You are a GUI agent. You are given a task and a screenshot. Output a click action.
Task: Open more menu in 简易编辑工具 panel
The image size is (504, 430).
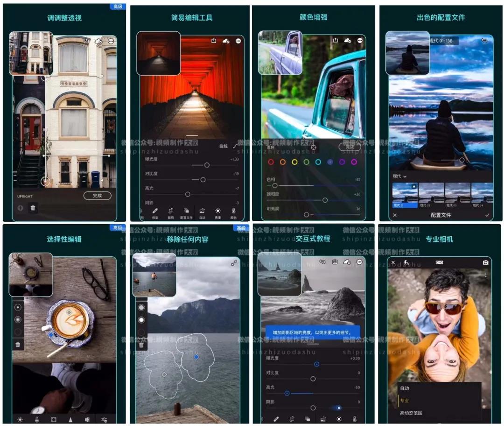[x=238, y=41]
